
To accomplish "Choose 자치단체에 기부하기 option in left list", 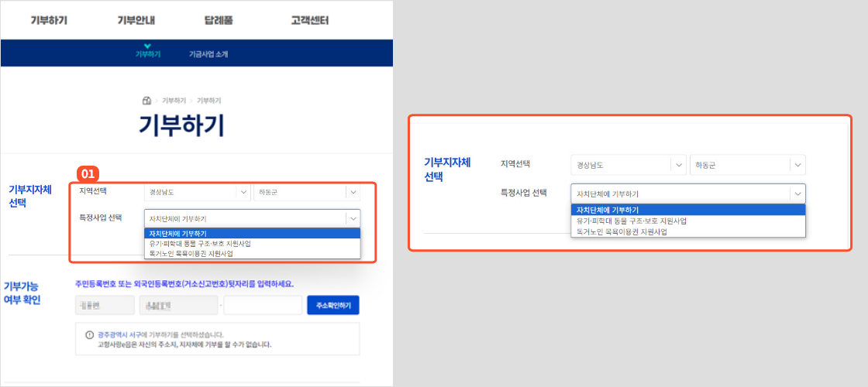I will pyautogui.click(x=252, y=233).
